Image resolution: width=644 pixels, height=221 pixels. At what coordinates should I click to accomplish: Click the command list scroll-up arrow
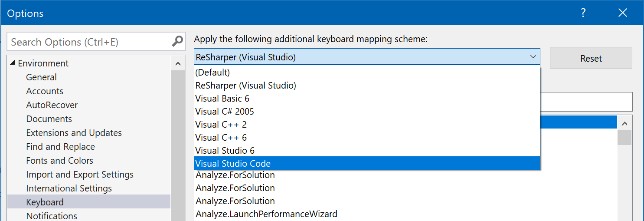(624, 123)
